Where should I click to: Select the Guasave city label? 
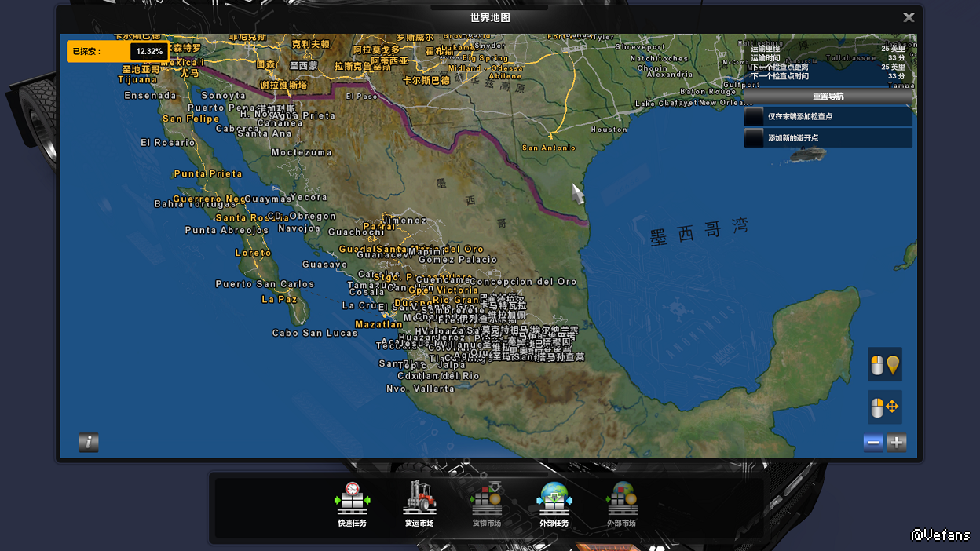(325, 265)
